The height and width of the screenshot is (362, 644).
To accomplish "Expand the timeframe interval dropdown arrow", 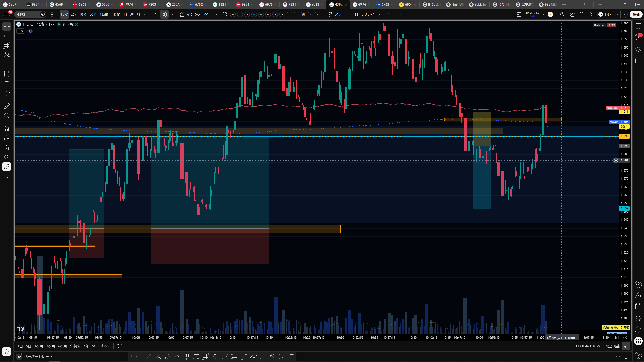I will click(x=145, y=14).
